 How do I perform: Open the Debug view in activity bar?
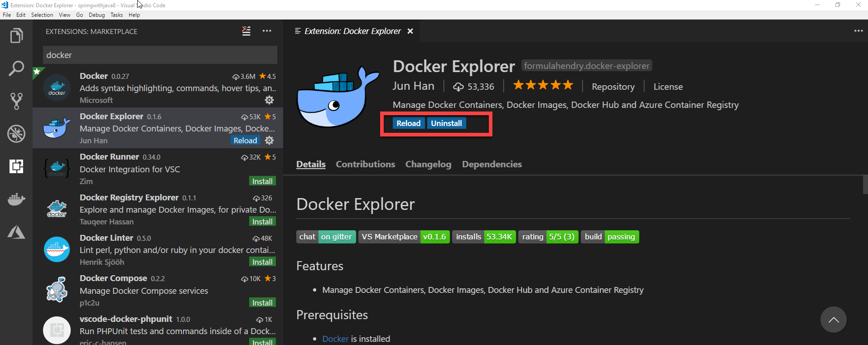16,134
